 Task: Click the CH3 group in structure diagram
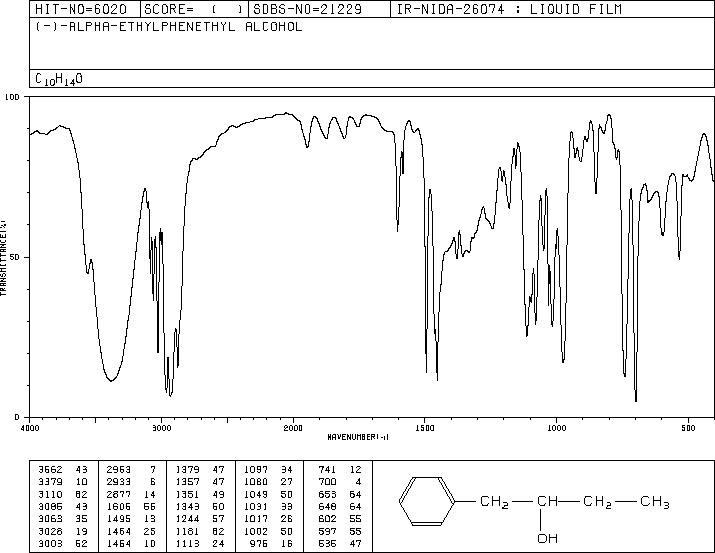point(655,501)
